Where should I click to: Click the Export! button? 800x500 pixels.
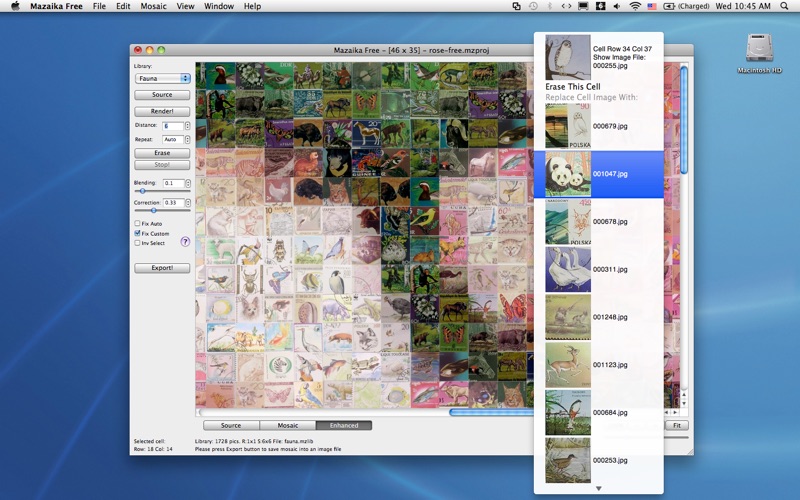(162, 268)
